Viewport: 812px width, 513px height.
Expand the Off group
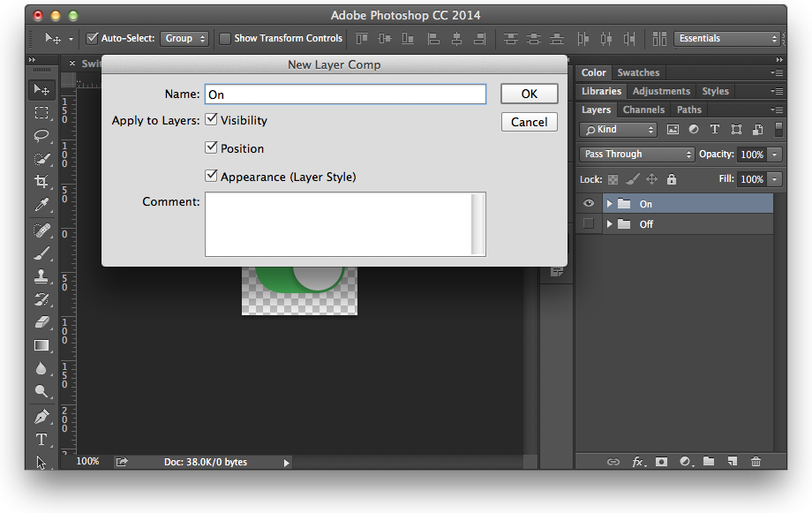610,224
